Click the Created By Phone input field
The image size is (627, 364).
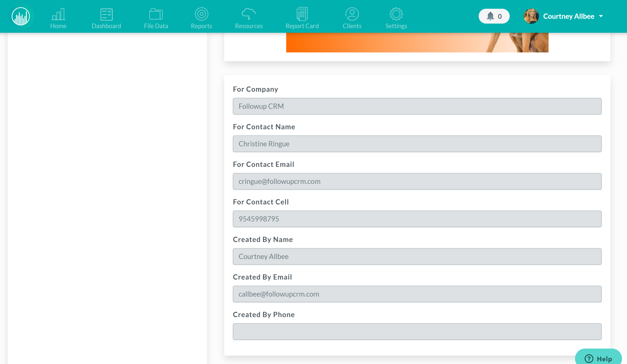tap(417, 331)
